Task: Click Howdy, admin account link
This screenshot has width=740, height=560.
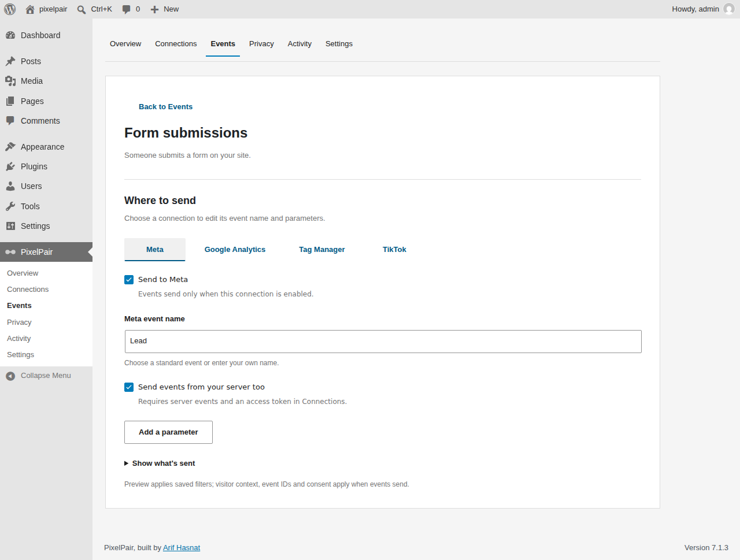Action: (695, 9)
